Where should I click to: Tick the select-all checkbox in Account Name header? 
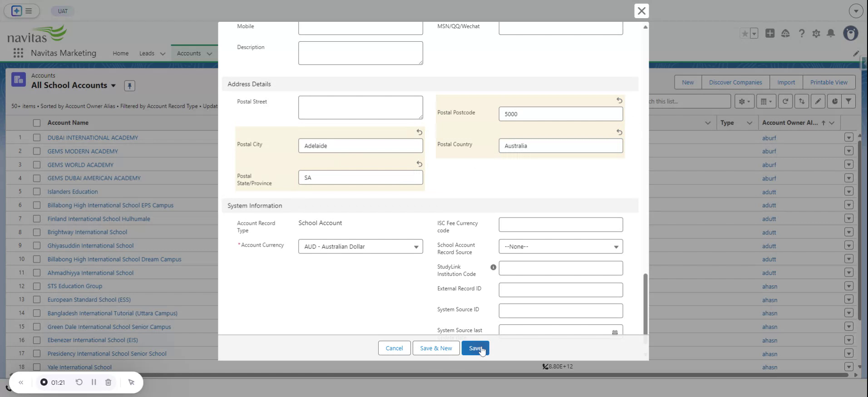tap(37, 123)
